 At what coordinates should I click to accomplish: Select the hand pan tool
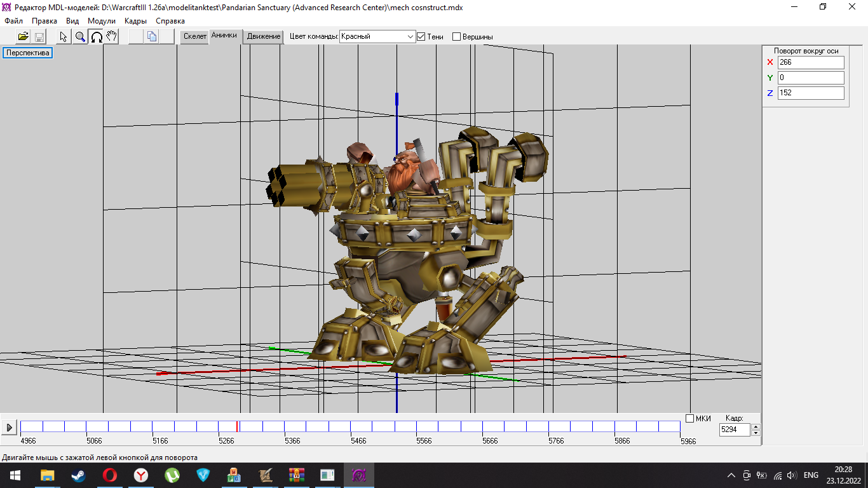pos(111,36)
